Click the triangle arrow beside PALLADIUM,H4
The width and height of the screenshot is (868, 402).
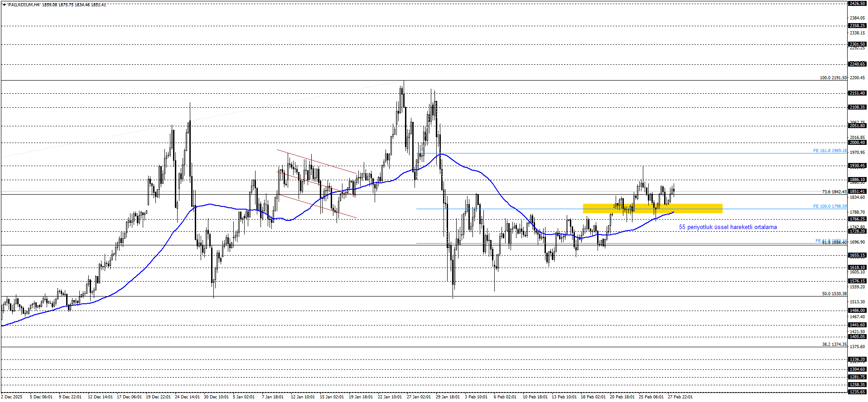[4, 5]
